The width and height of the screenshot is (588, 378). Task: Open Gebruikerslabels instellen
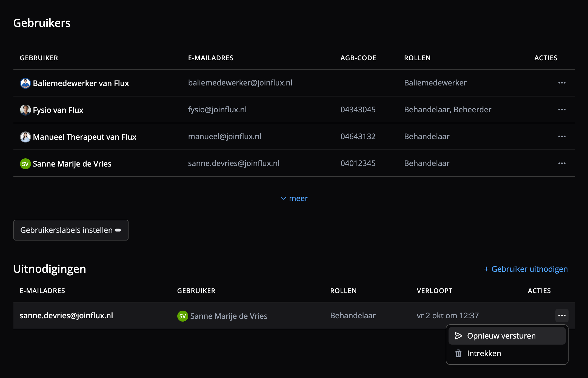click(71, 230)
